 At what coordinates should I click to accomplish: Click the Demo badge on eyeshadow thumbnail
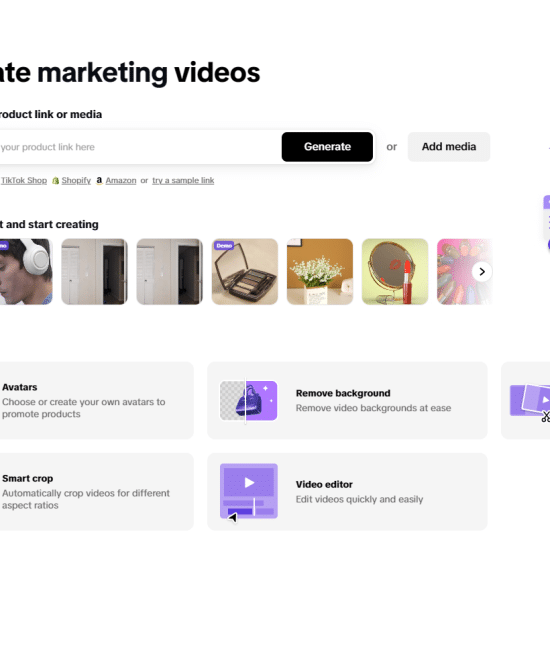[224, 246]
